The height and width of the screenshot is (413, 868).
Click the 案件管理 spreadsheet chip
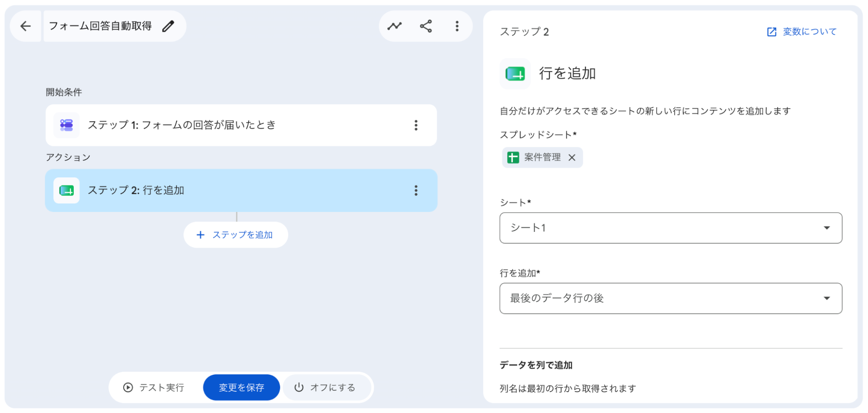542,158
